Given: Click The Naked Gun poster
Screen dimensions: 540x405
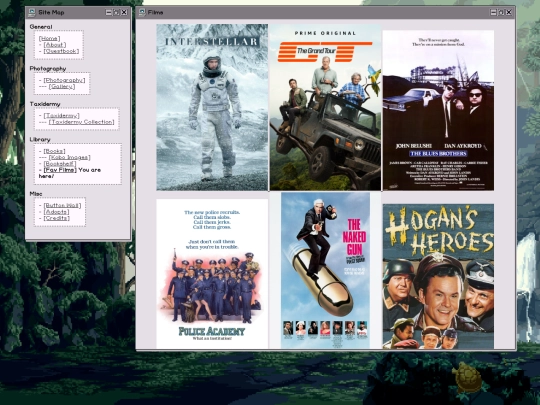Looking at the screenshot, I should 325,270.
